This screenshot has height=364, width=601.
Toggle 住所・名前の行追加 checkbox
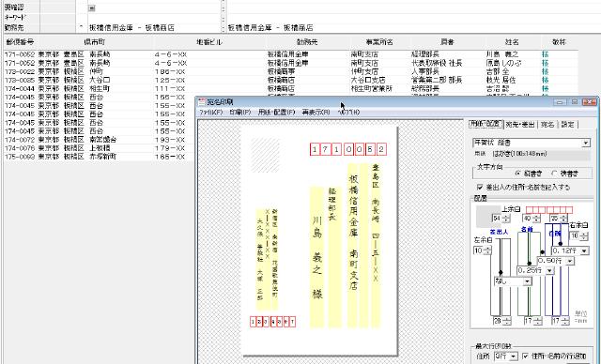tap(526, 356)
